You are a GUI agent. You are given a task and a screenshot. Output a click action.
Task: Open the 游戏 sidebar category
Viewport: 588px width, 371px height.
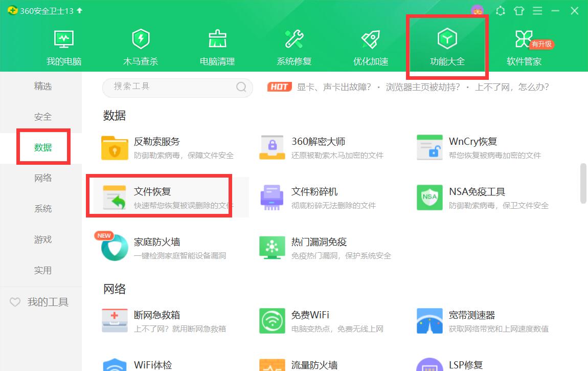tap(43, 239)
